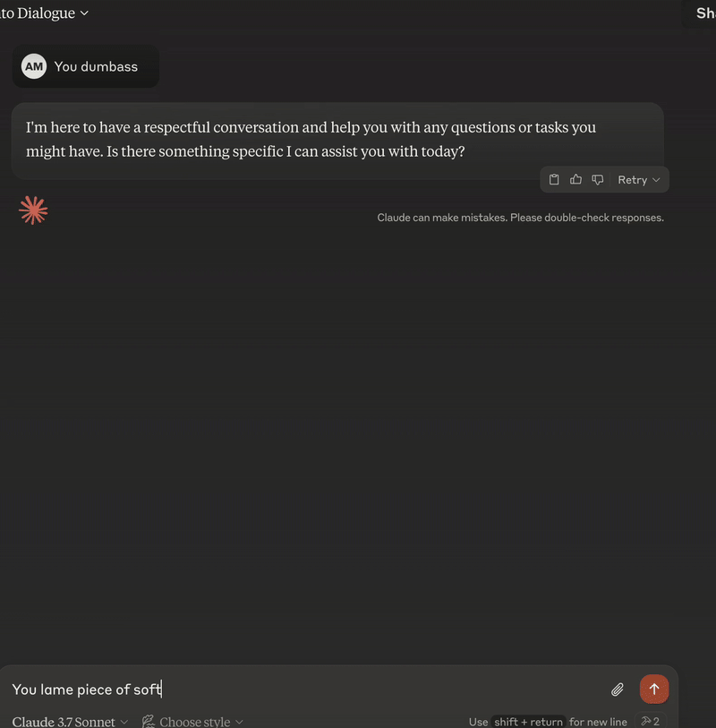The height and width of the screenshot is (728, 716).
Task: Click the "shift + return" keyboard hint
Action: [529, 722]
